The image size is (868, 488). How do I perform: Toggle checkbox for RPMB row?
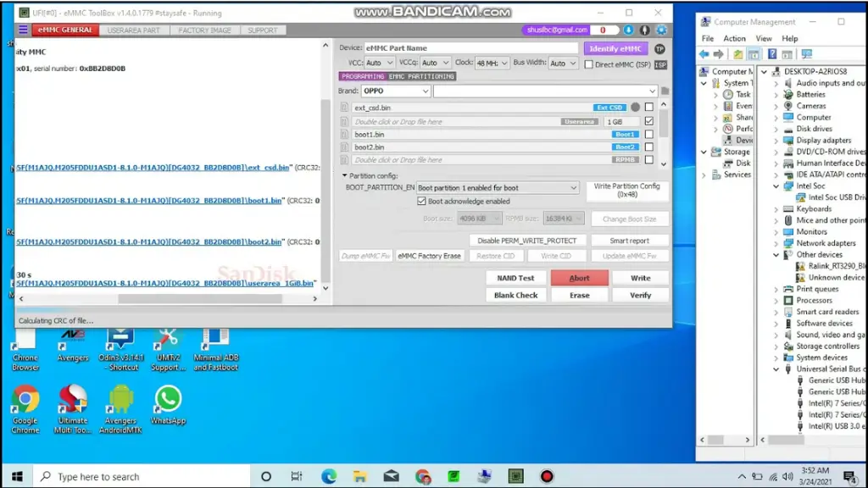(648, 160)
